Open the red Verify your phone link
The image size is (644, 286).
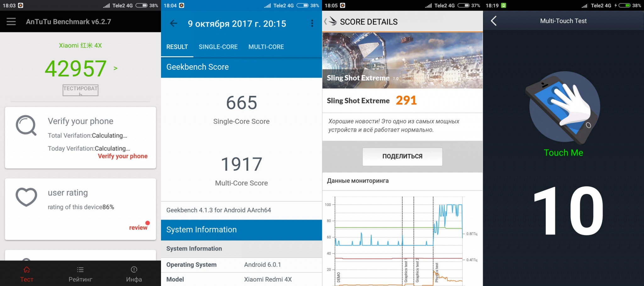pos(123,156)
